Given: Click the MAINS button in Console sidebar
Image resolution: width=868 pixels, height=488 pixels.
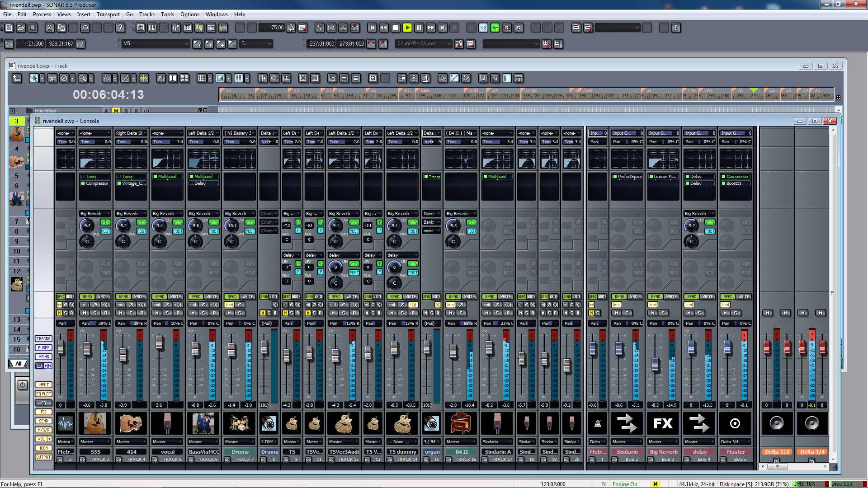Looking at the screenshot, I should (x=43, y=357).
